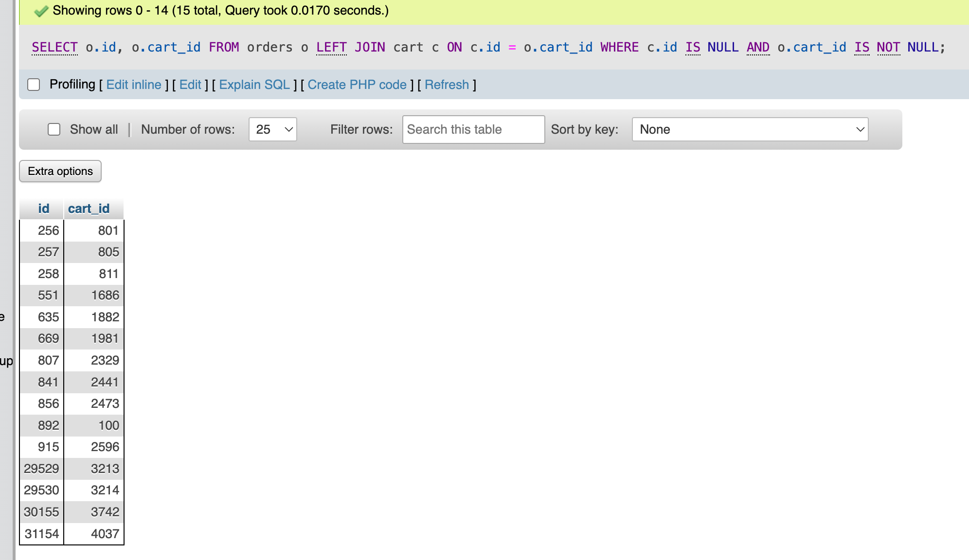
Task: Click the Edit query link
Action: click(x=190, y=85)
